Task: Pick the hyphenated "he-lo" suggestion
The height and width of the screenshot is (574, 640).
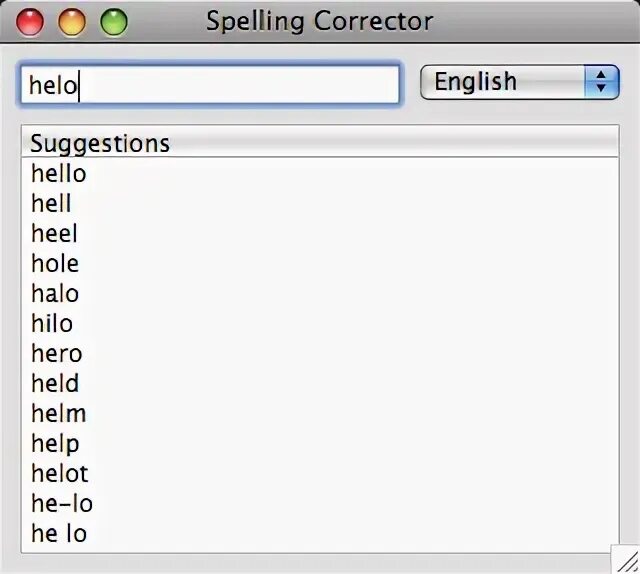Action: click(62, 504)
